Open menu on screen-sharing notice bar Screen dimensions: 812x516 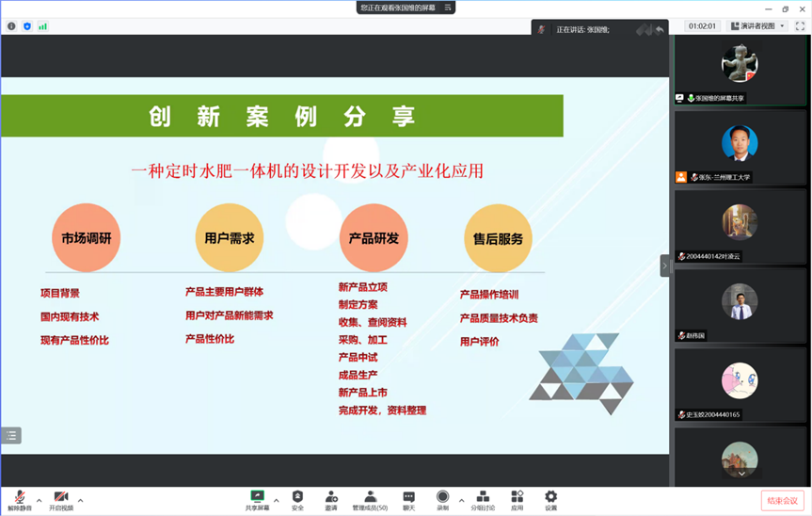(x=449, y=8)
